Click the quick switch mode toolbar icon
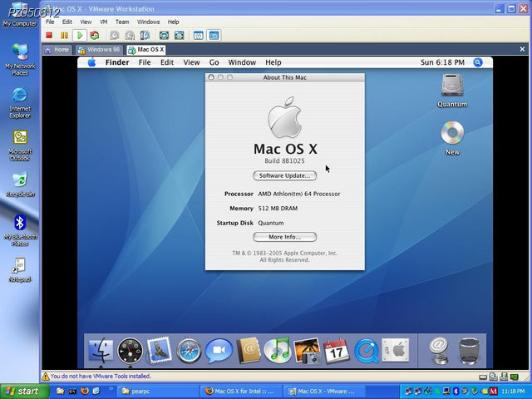The image size is (532, 399). click(x=180, y=35)
